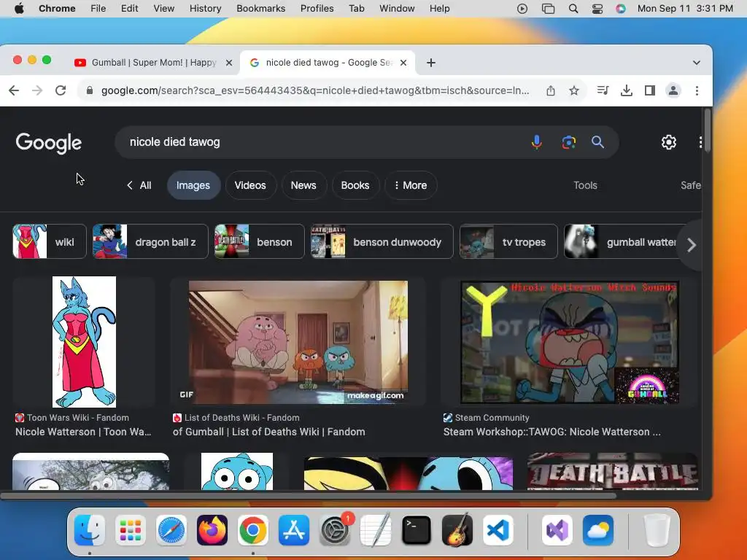Click the dragon ball z chip

[x=150, y=241]
